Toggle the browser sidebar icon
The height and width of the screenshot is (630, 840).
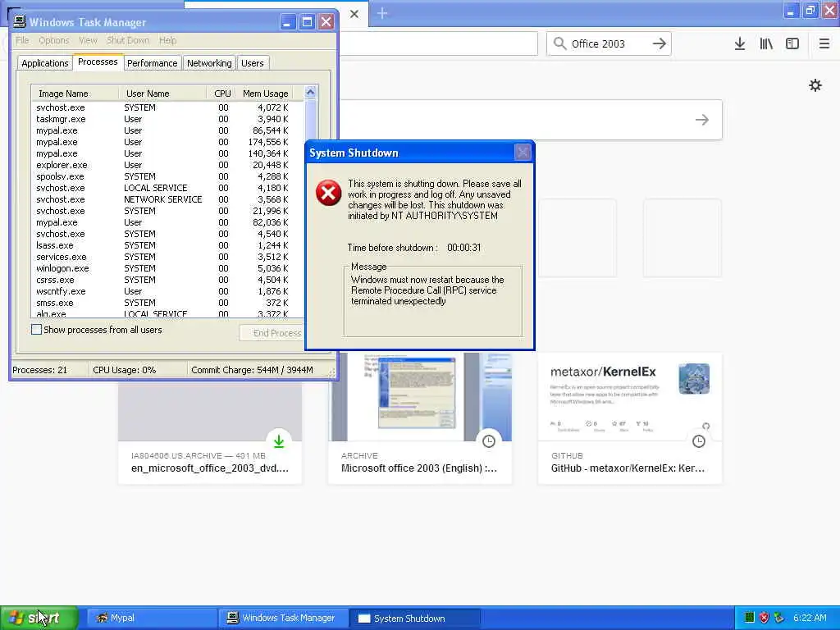[792, 44]
